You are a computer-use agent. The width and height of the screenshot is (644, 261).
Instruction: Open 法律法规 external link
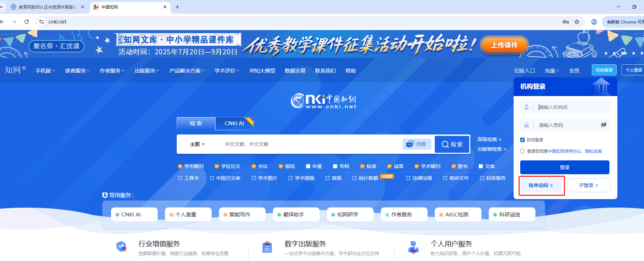(419, 178)
